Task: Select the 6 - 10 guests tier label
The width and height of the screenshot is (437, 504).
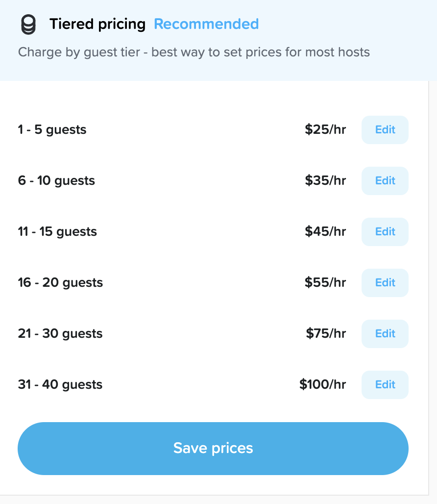Action: pos(56,181)
